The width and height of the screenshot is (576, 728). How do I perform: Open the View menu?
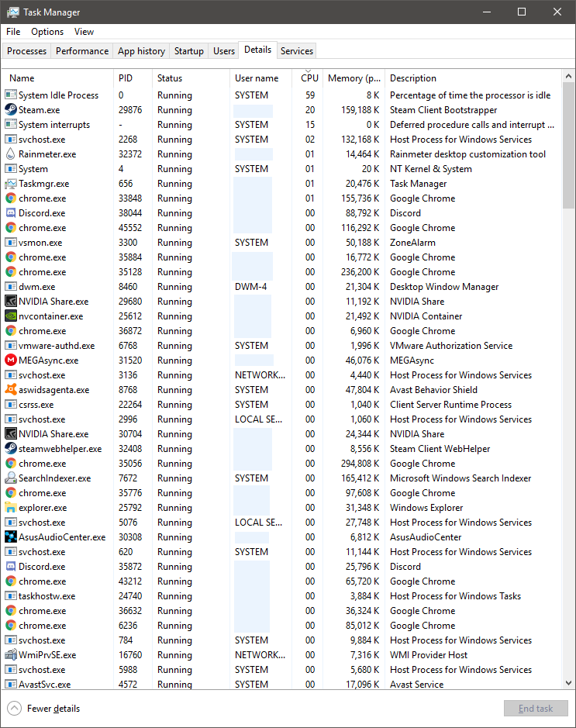(x=84, y=32)
